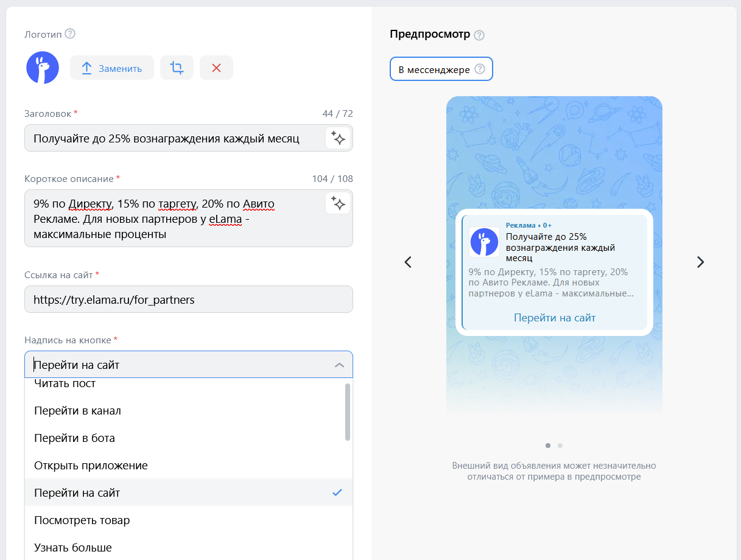Crop the logo with the crop icon
The height and width of the screenshot is (560, 741).
coord(177,68)
